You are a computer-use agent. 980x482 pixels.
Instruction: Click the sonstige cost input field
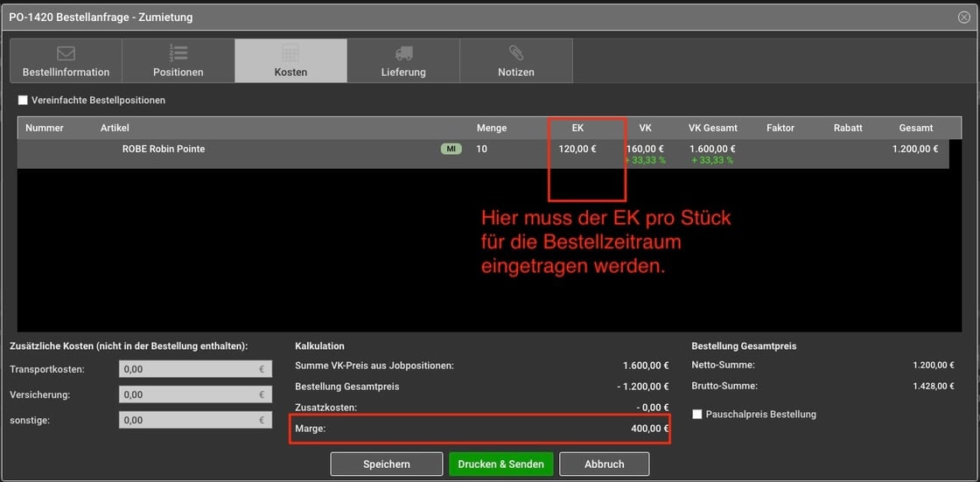pyautogui.click(x=194, y=421)
